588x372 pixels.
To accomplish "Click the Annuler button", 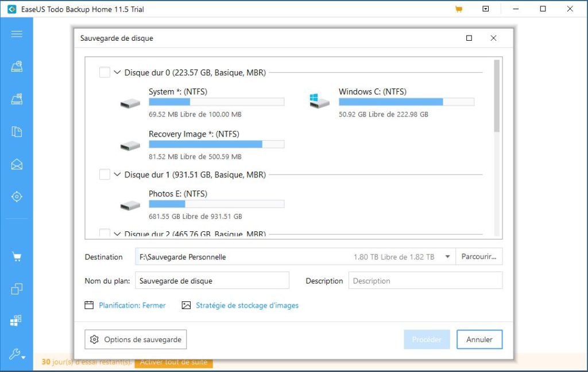I will 479,339.
